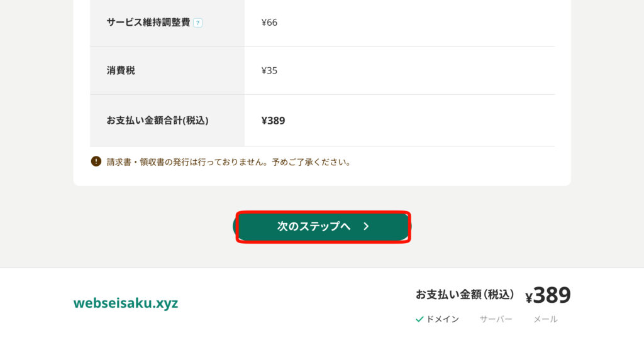Select the ドメイン step label

coord(442,319)
